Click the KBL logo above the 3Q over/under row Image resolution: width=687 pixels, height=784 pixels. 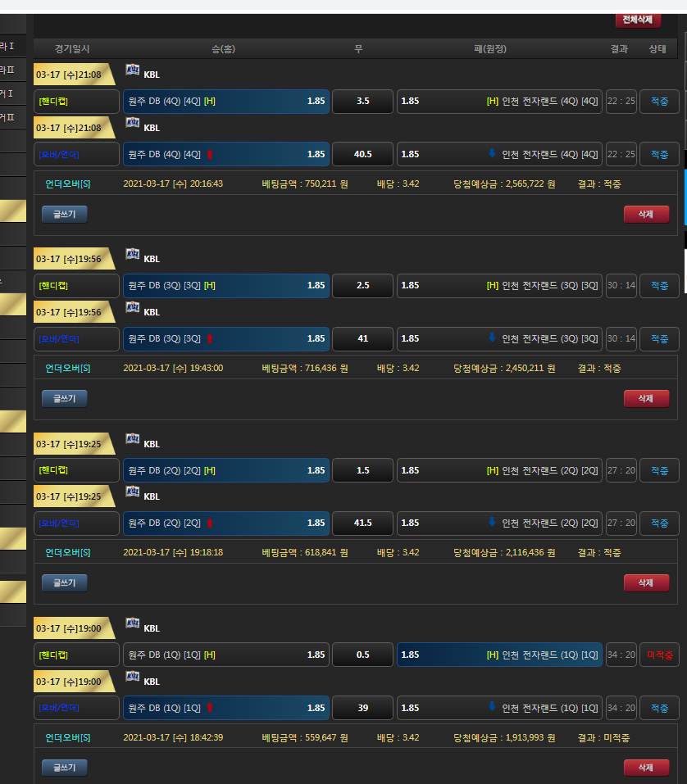point(132,308)
